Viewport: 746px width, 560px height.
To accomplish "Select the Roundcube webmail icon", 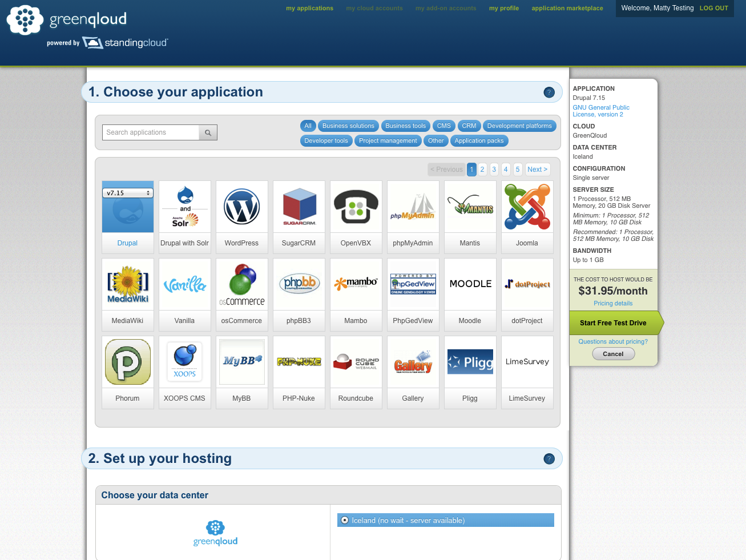I will click(x=356, y=362).
